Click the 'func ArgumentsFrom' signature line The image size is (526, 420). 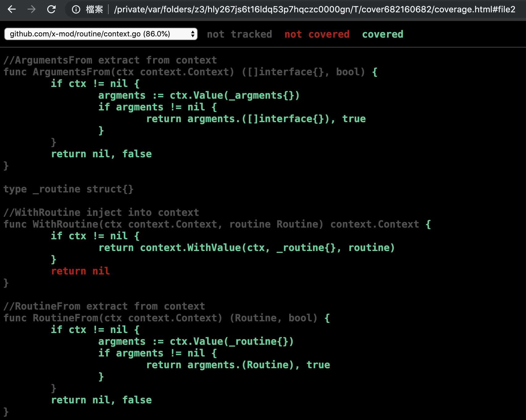point(190,72)
